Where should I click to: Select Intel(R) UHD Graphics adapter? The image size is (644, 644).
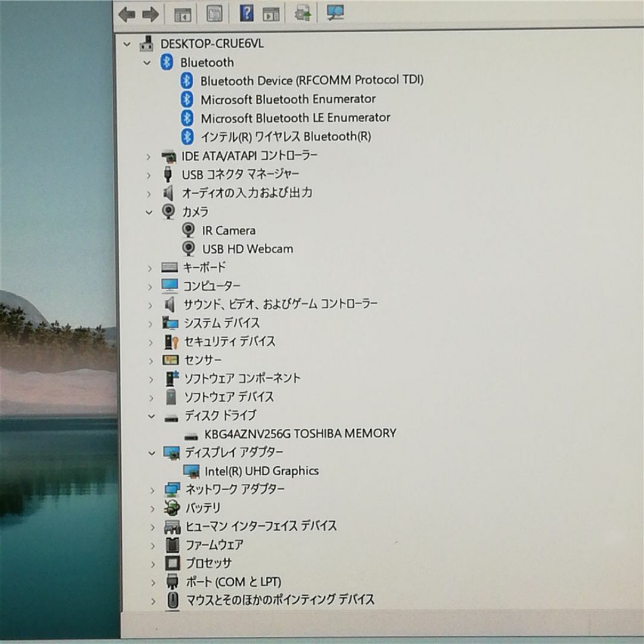tap(262, 470)
